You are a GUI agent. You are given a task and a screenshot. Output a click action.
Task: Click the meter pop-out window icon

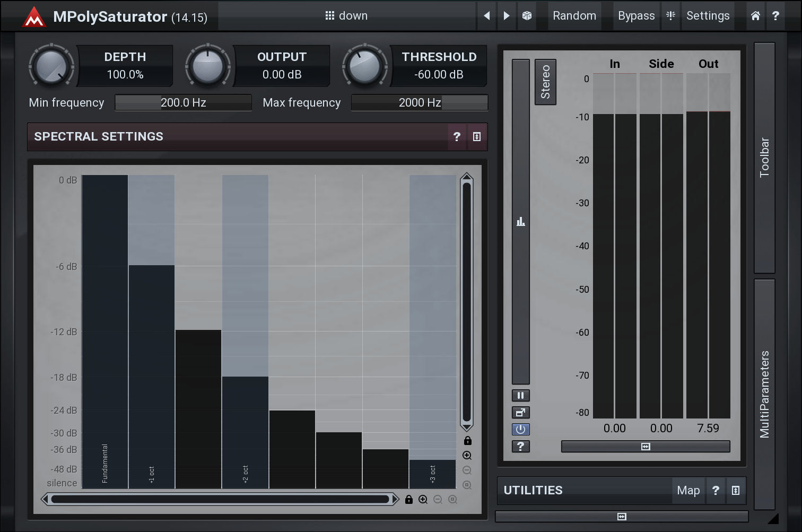pos(520,413)
